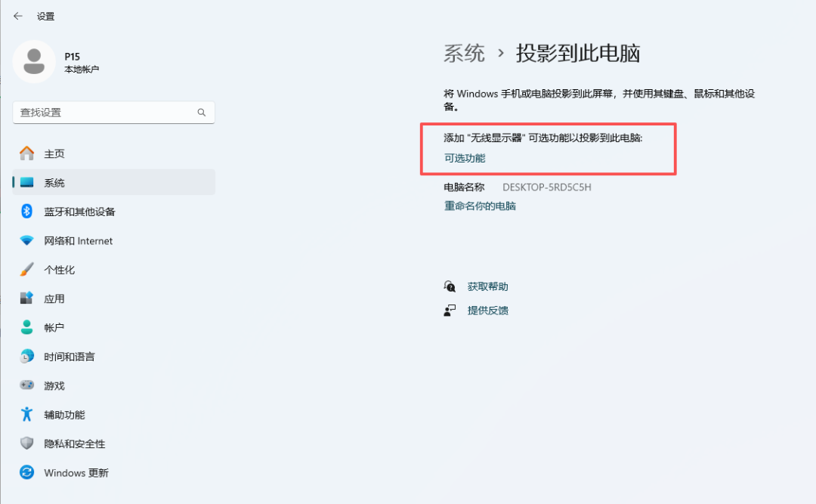The image size is (816, 504).
Task: Click the 系统 monitor icon
Action: (26, 182)
